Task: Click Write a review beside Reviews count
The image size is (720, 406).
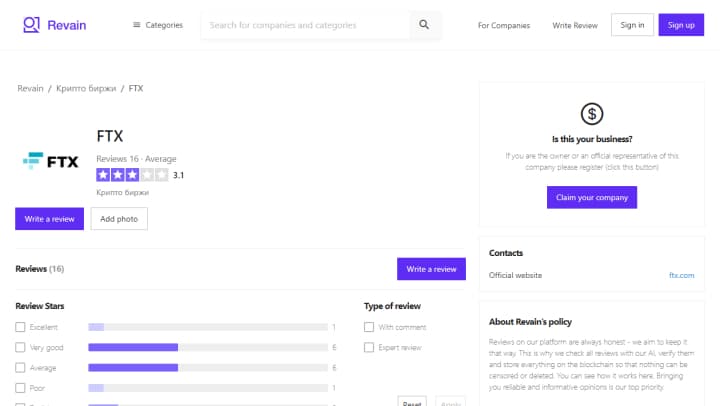Action: [431, 269]
